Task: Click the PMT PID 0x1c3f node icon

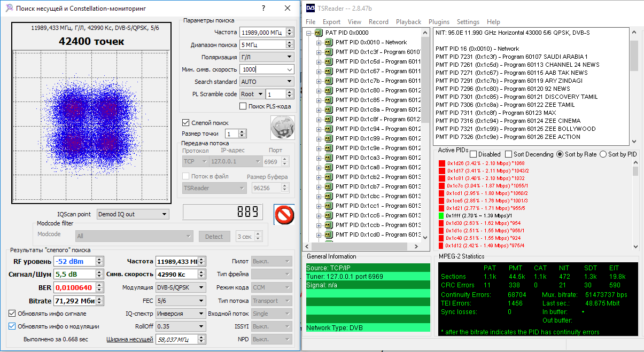Action: pos(329,52)
